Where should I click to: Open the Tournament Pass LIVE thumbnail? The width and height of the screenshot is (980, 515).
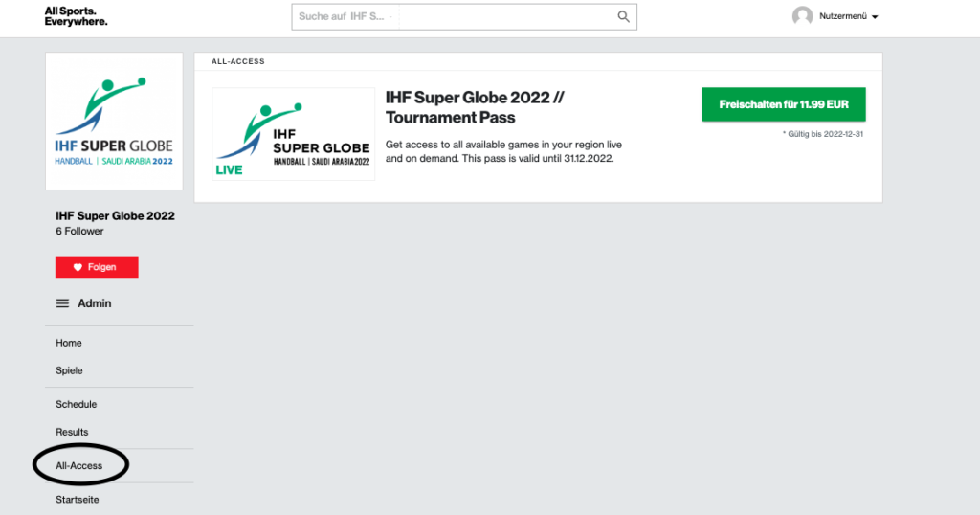pos(293,134)
